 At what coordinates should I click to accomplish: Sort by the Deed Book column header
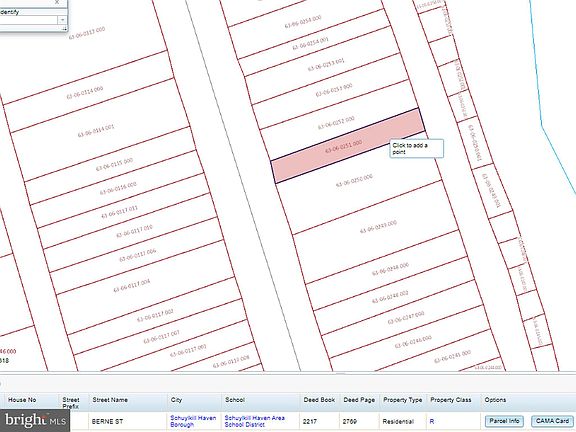[x=319, y=400]
